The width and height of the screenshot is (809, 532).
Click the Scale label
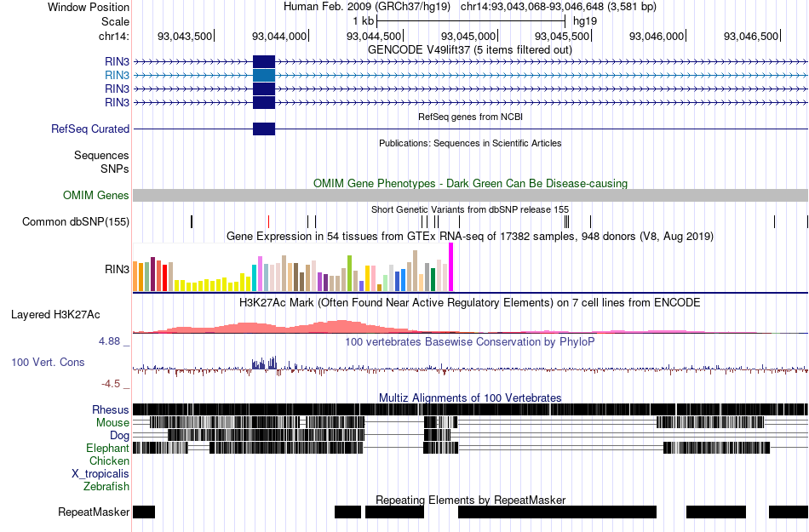(115, 21)
